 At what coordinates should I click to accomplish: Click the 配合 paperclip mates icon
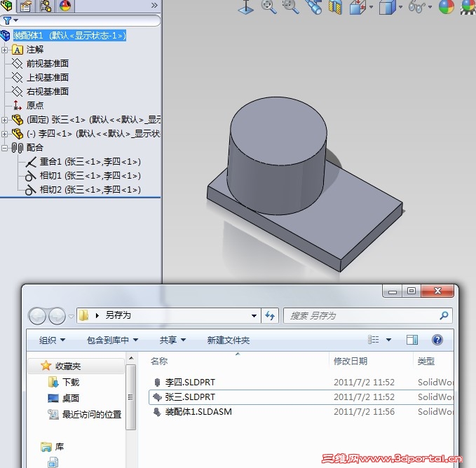point(18,148)
